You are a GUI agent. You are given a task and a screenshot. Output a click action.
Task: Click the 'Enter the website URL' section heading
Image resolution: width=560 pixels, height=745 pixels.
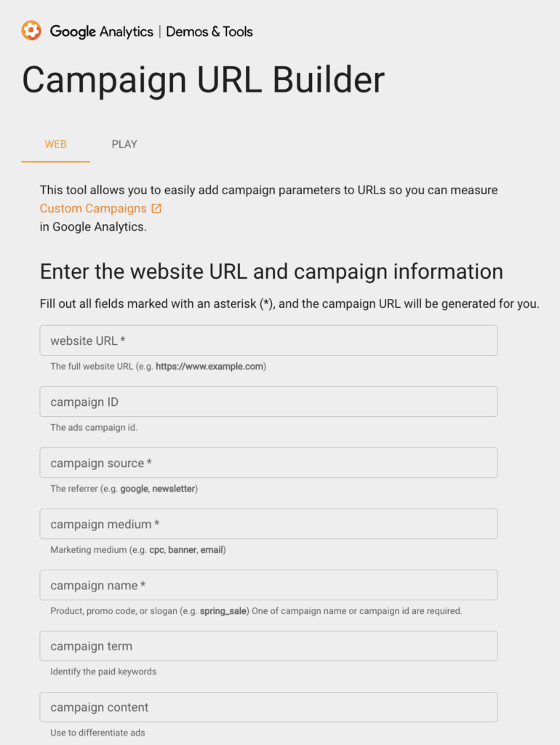pos(271,272)
